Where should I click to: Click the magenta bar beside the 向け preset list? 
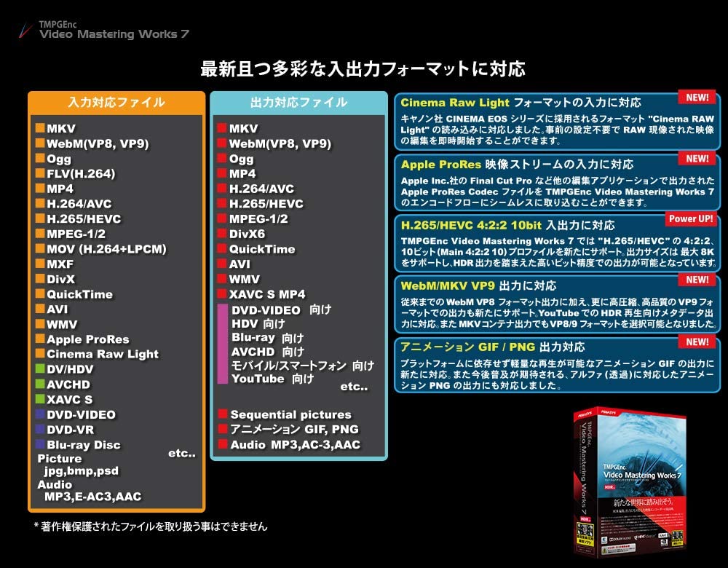click(222, 344)
